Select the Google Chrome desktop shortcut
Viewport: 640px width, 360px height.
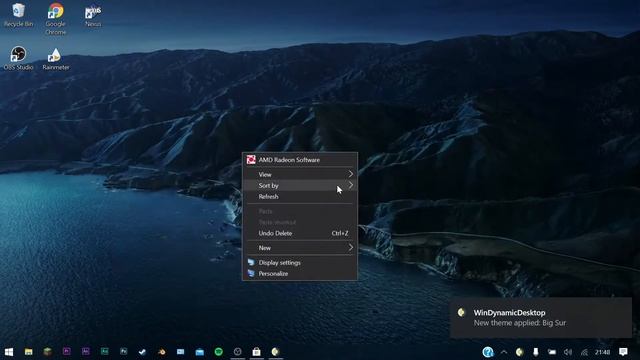point(56,19)
